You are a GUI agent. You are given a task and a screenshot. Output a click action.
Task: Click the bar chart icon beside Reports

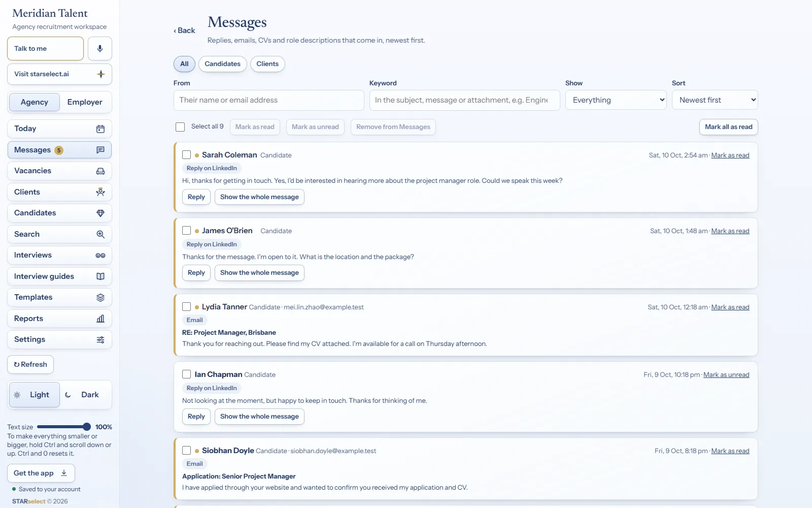(x=100, y=319)
